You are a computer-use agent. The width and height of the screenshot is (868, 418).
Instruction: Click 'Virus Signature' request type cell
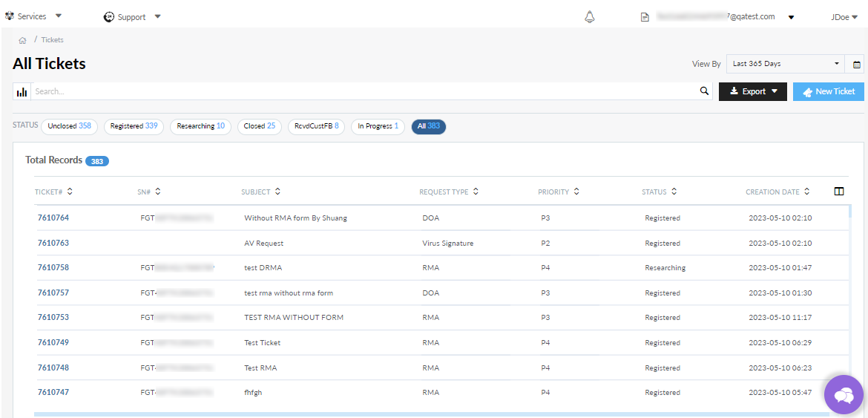point(448,243)
